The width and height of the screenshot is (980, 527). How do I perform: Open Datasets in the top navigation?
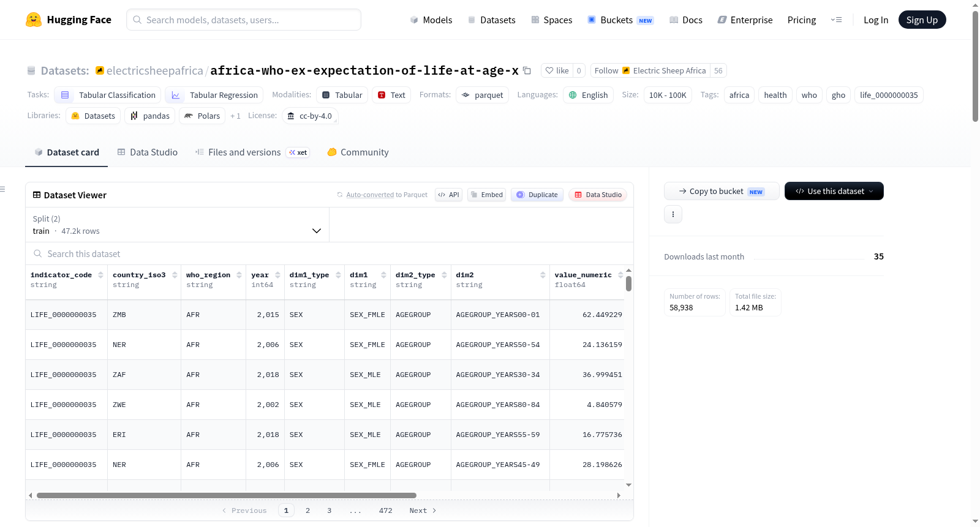click(x=491, y=20)
